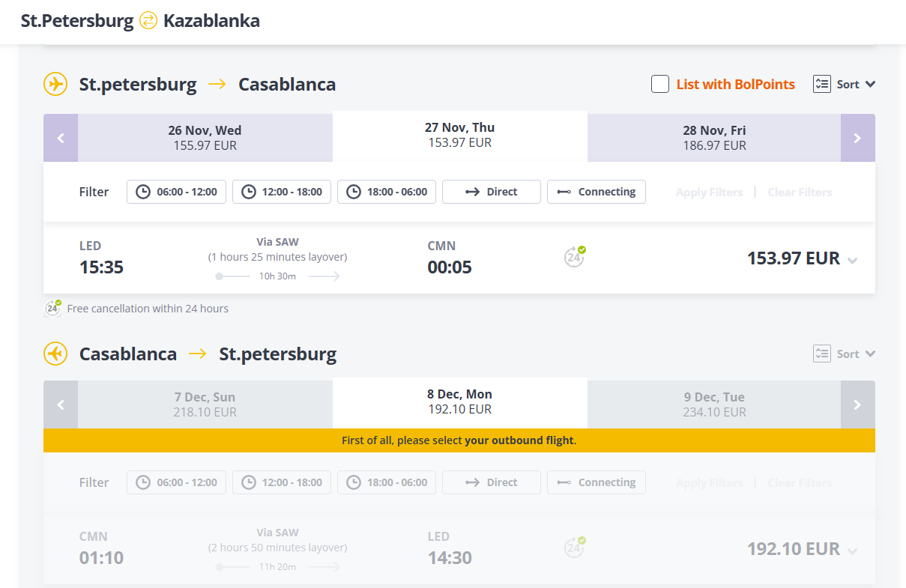Show next return dates with right arrow
This screenshot has height=588, width=906.
[858, 404]
